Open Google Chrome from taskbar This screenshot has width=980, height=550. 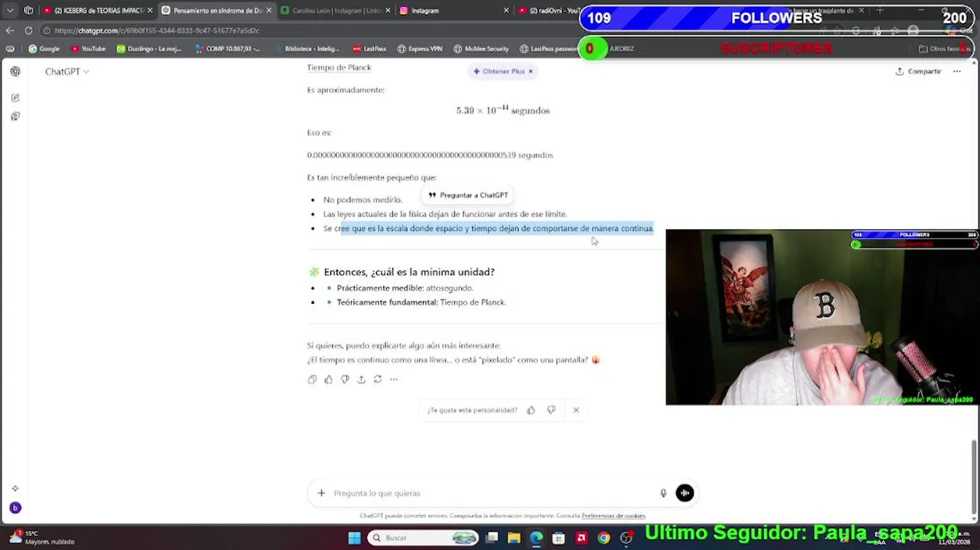point(604,539)
